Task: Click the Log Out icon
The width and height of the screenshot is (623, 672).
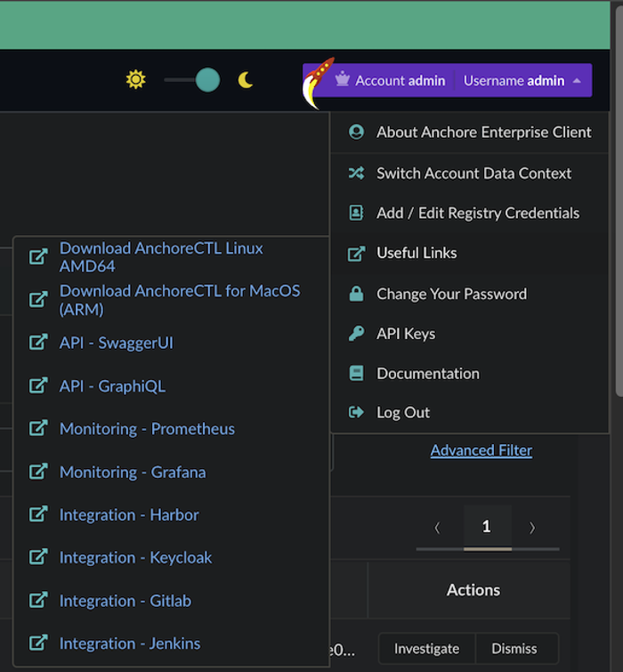Action: (356, 413)
